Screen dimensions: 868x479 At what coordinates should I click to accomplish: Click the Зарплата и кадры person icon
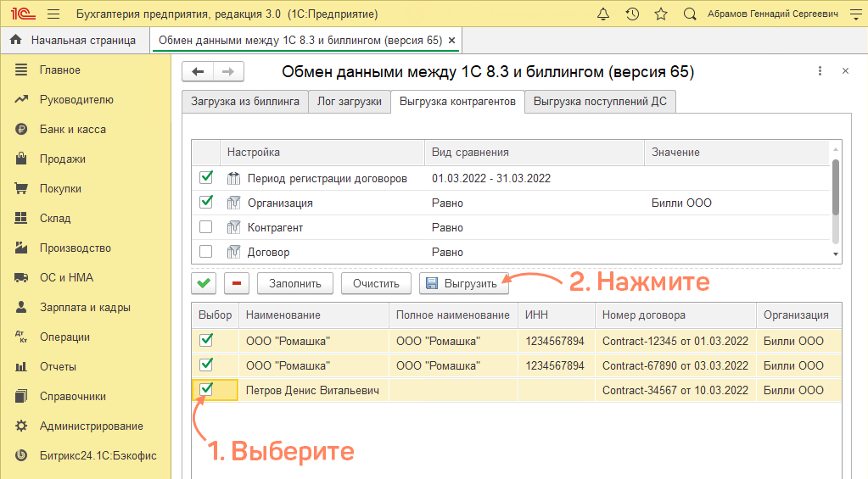point(21,307)
